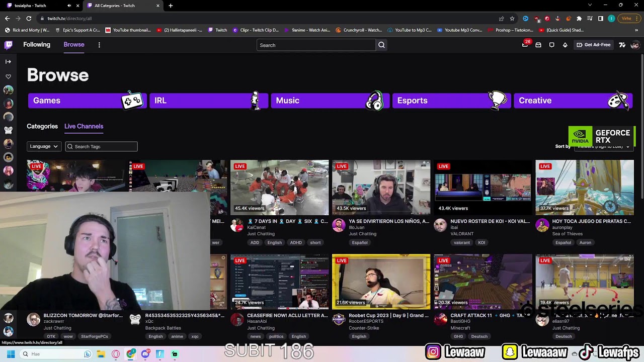
Task: Open the Crunchyroll bookmark in bookmarks bar
Action: pyautogui.click(x=359, y=30)
